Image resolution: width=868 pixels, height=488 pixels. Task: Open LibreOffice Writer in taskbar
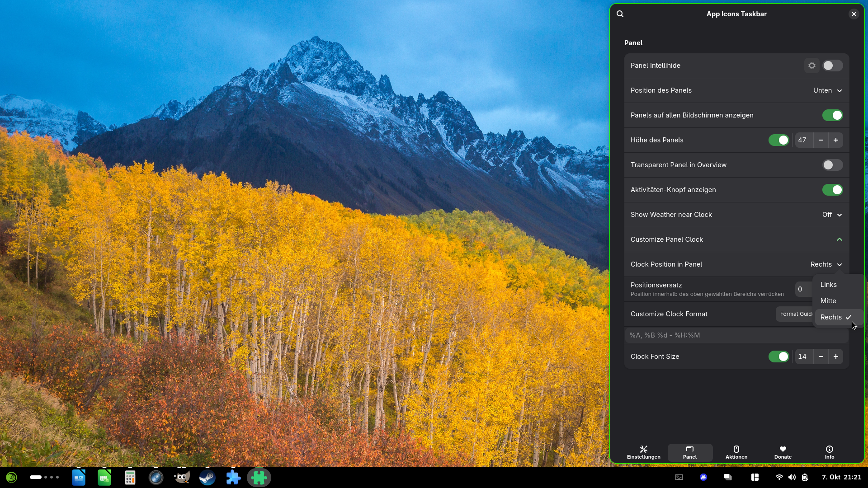pyautogui.click(x=79, y=478)
